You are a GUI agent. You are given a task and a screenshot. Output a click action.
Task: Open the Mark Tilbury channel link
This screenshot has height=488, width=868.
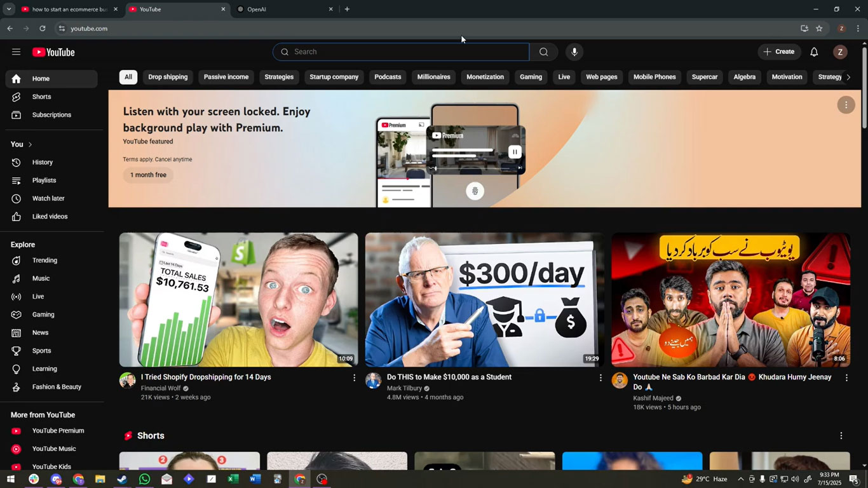coord(404,388)
